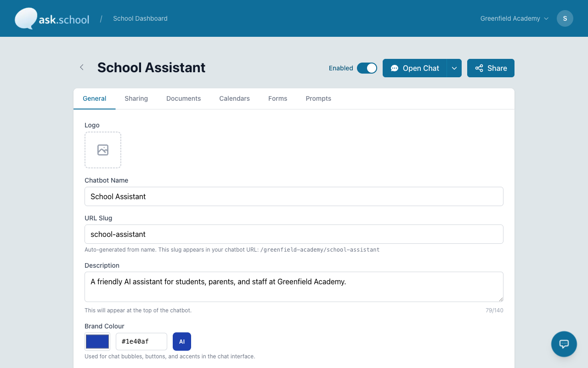
Task: Click the Share button with network icon
Action: (x=491, y=68)
